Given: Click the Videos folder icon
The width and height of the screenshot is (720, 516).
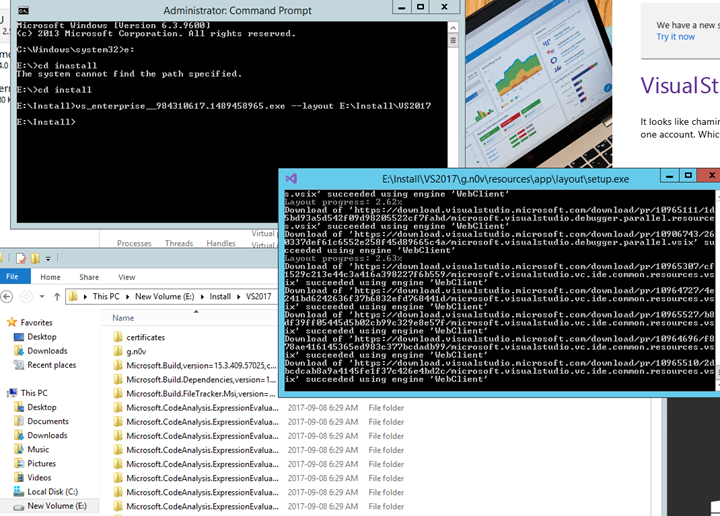Looking at the screenshot, I should click(19, 477).
